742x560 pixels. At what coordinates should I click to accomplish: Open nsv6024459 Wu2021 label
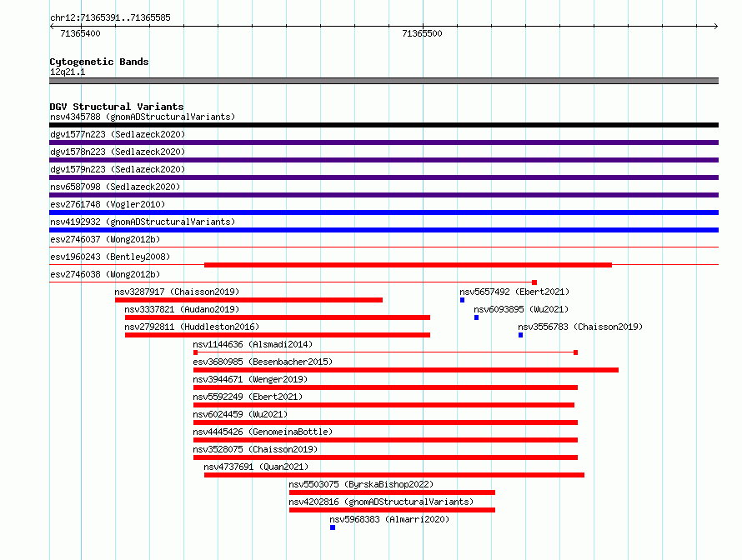coord(240,414)
